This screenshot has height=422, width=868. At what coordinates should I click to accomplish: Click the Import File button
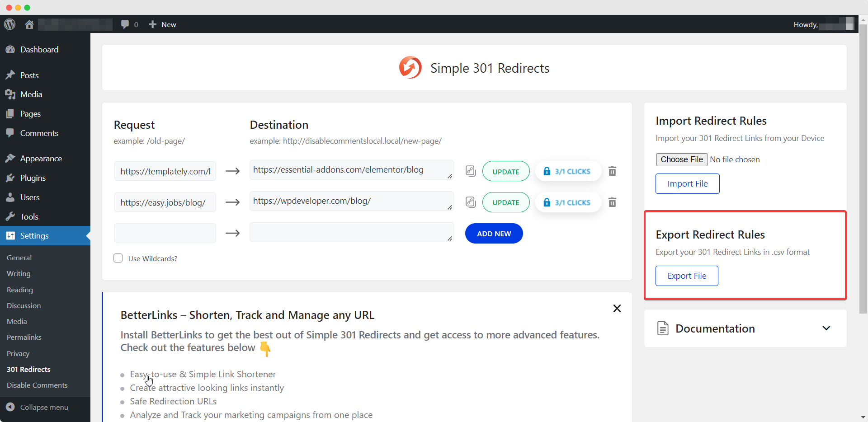tap(687, 184)
